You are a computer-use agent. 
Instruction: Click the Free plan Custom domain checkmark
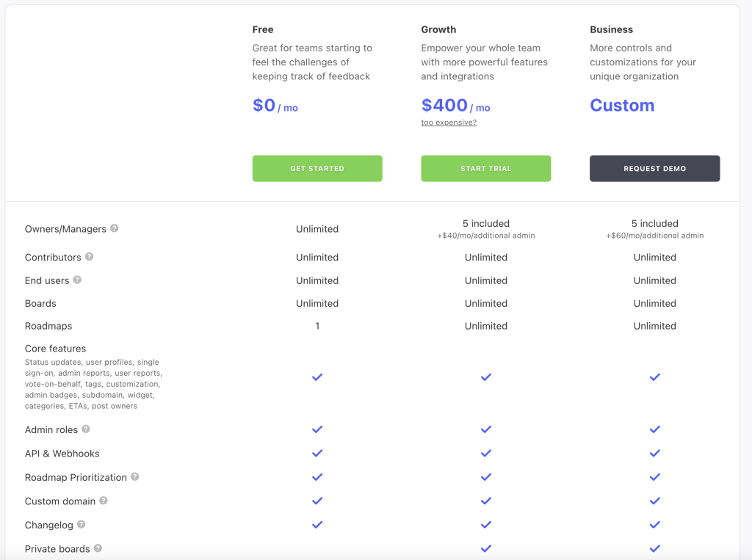tap(317, 501)
